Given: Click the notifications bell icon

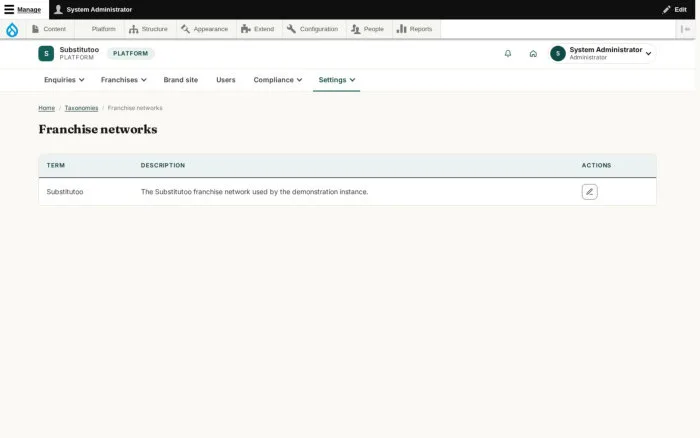Looking at the screenshot, I should (x=508, y=54).
